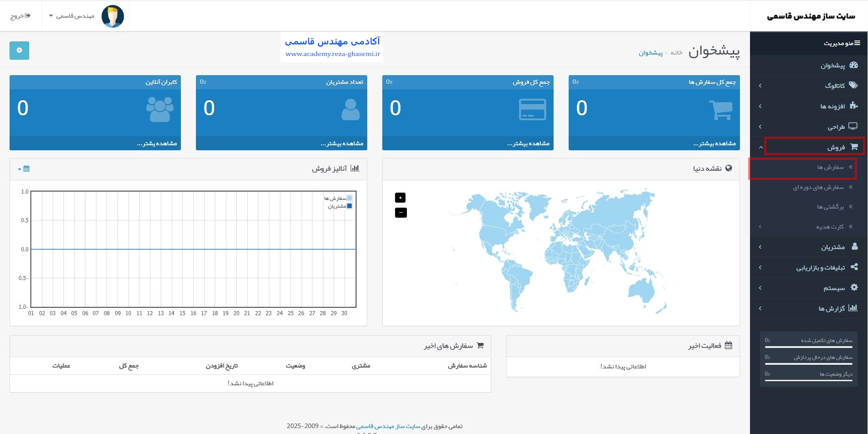
Task: Click the پیشخوان breadcrumb link
Action: (651, 53)
